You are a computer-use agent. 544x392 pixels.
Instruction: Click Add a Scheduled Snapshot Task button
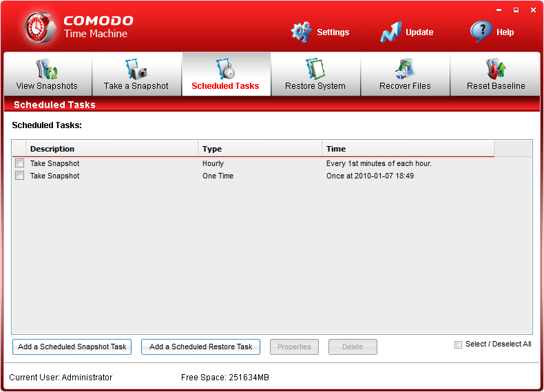click(x=72, y=347)
